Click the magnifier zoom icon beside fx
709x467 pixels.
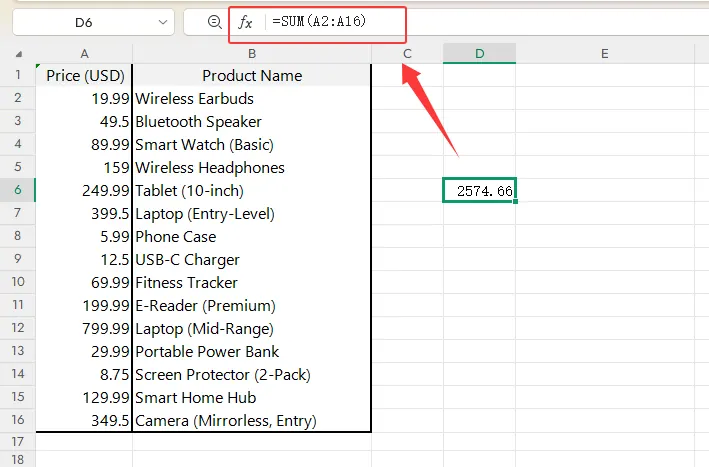(213, 22)
